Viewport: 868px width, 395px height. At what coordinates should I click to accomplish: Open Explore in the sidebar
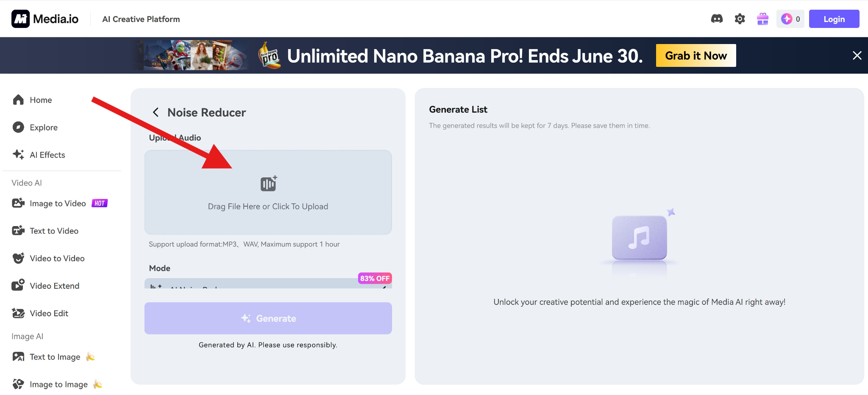pyautogui.click(x=43, y=127)
